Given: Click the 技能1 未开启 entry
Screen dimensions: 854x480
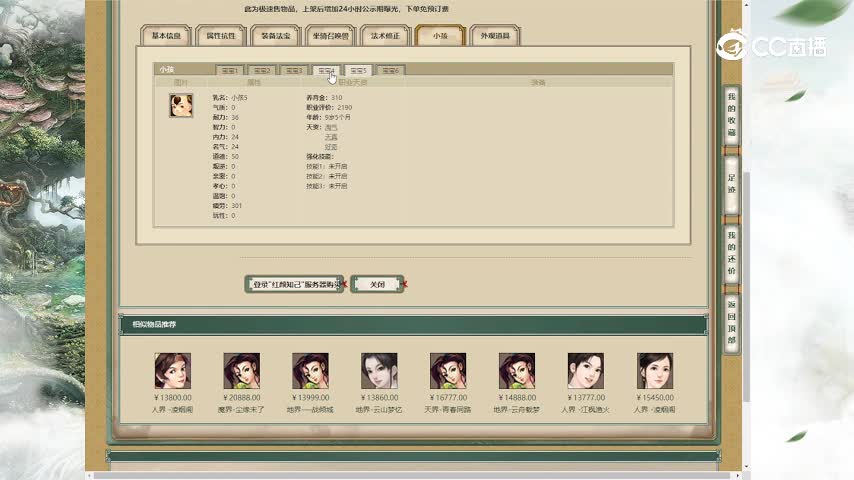Looking at the screenshot, I should tap(327, 166).
